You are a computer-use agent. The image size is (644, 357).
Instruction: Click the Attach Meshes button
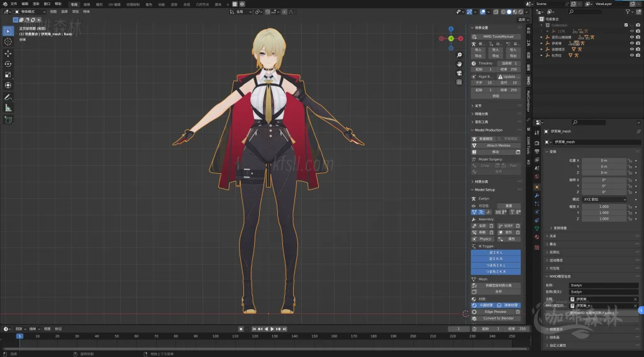[496, 145]
